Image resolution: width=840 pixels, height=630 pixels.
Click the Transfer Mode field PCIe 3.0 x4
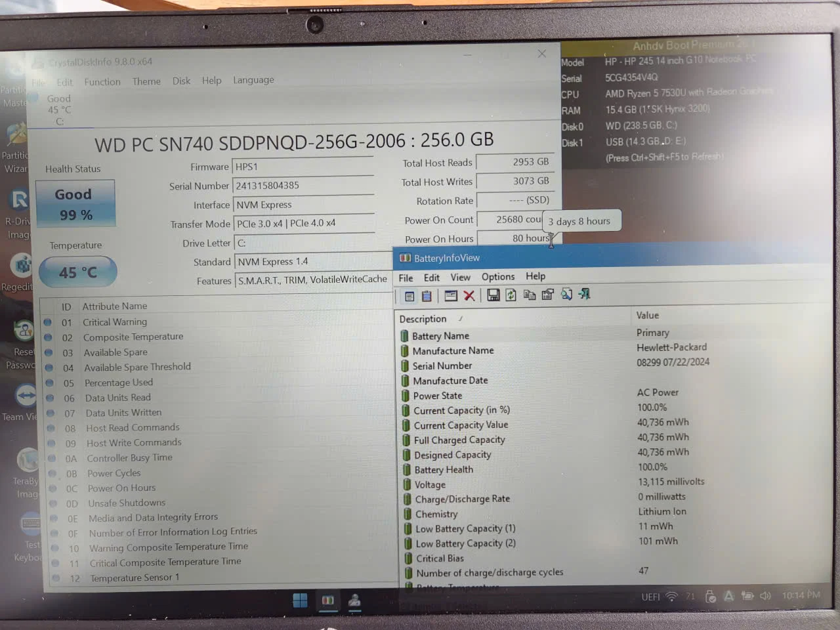(304, 223)
